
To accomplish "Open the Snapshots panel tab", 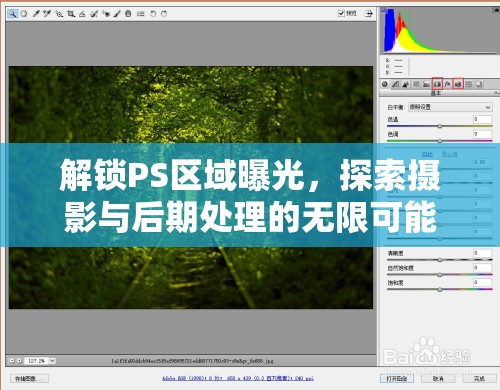I will 479,84.
